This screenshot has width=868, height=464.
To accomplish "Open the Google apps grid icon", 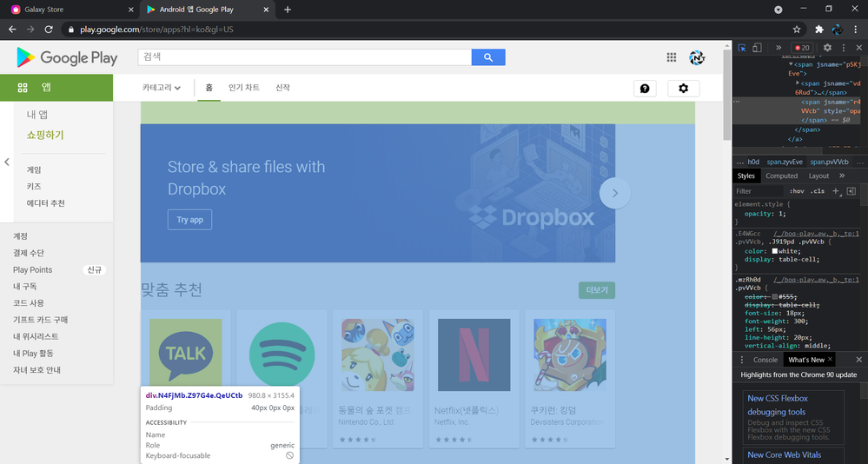I will 672,57.
